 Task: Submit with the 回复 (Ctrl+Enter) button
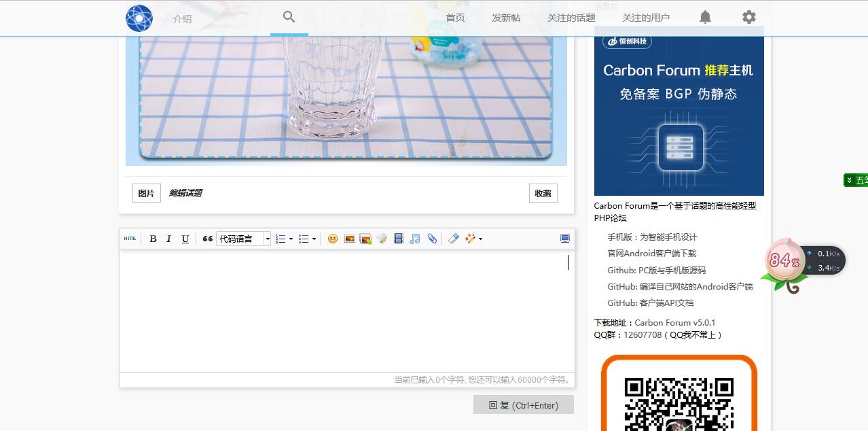click(x=524, y=404)
